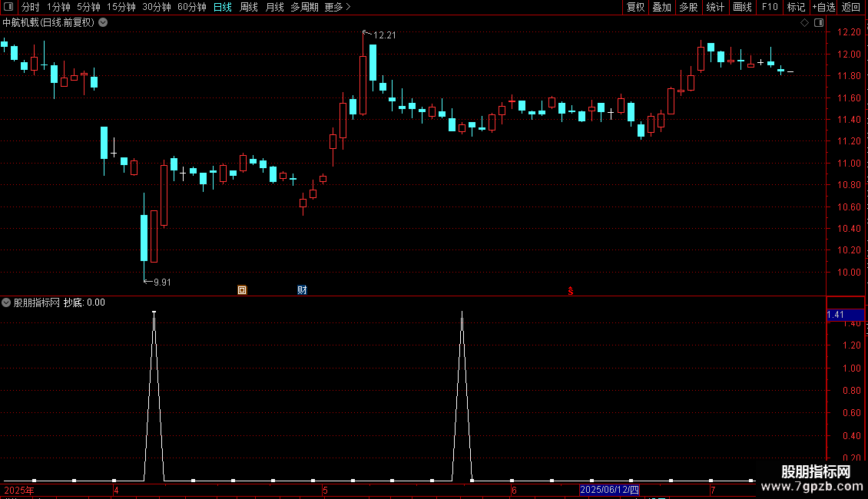Click the 2025/06/12/四 date label
The height and width of the screenshot is (499, 868).
tap(609, 490)
